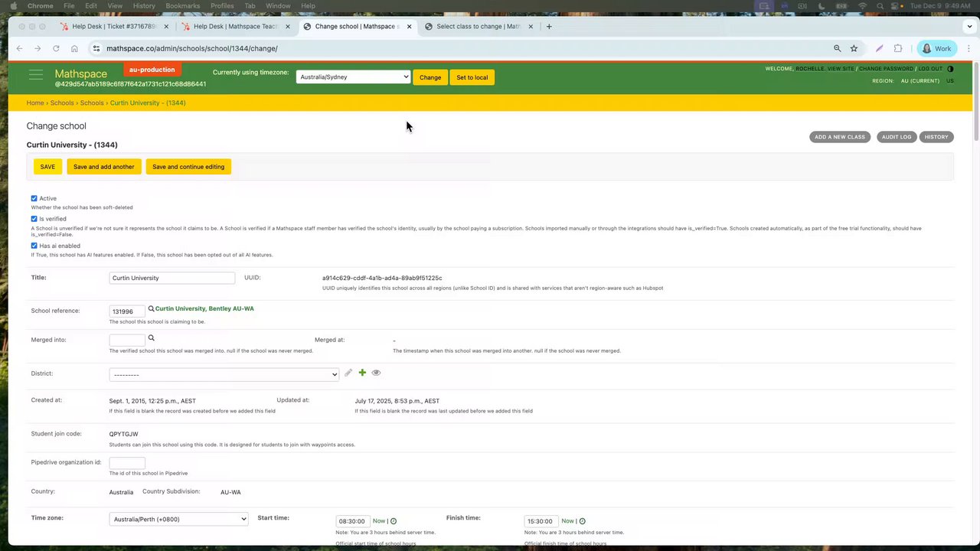Image resolution: width=980 pixels, height=551 pixels.
Task: Open Curtin University, Bentley AU-WA link
Action: [204, 308]
